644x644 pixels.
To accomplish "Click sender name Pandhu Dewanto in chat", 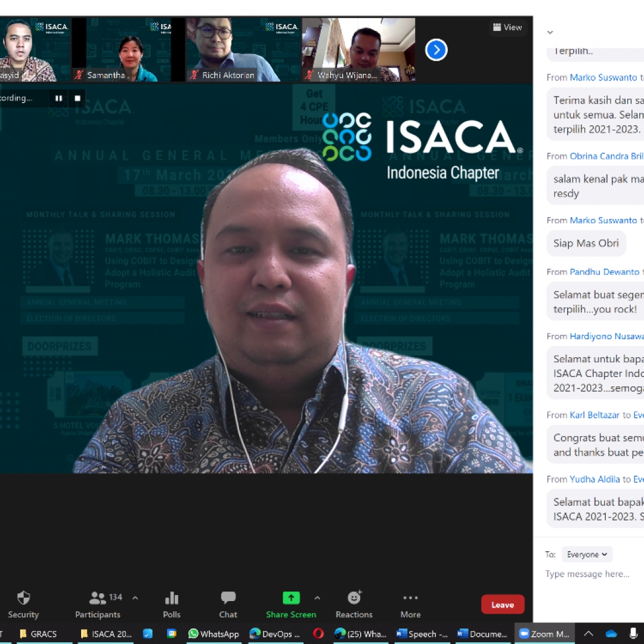I will [604, 272].
